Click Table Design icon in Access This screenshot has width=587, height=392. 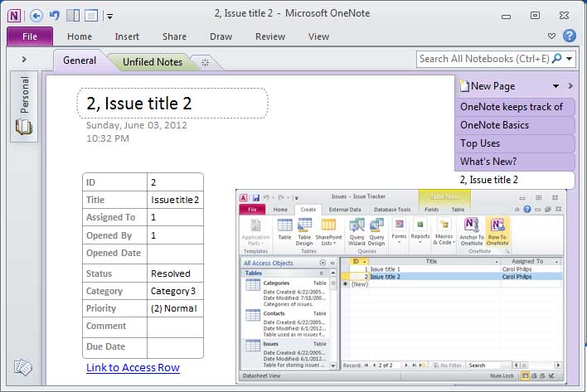point(304,232)
